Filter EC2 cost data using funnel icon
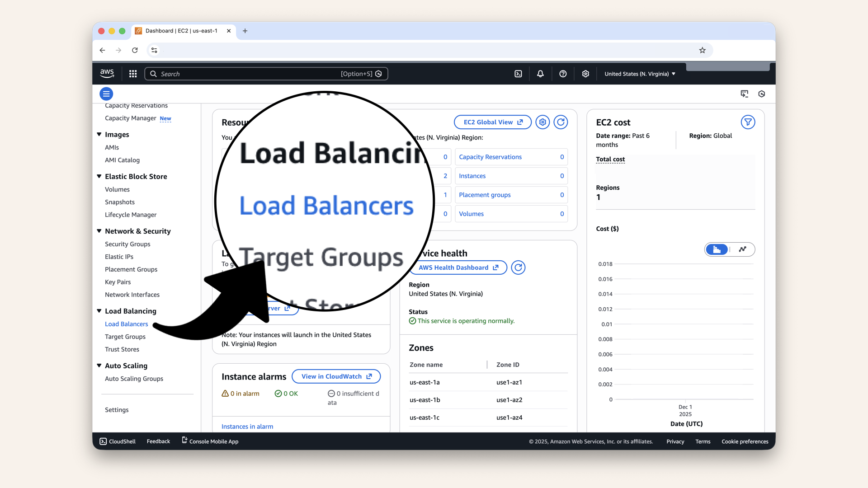 point(748,122)
